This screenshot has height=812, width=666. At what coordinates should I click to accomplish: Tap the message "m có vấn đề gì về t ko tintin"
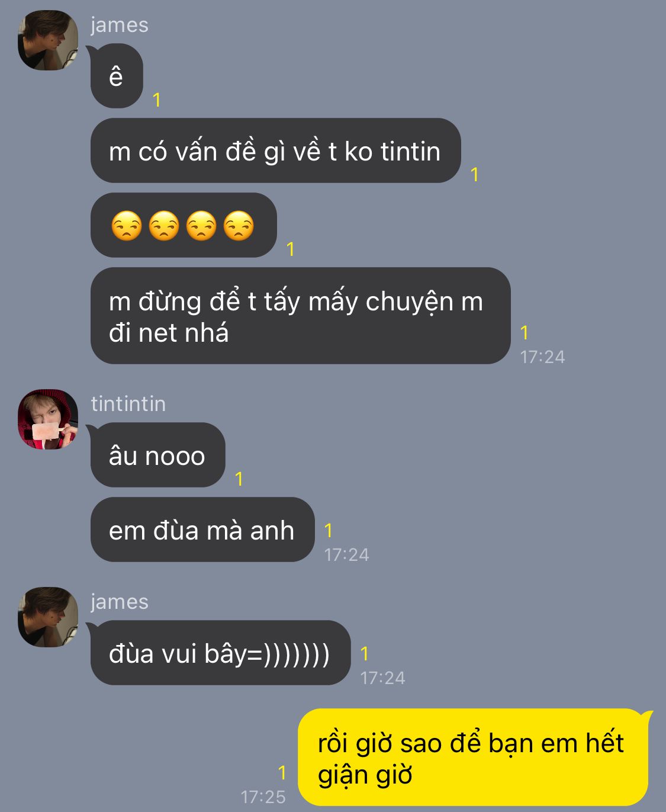[x=275, y=150]
